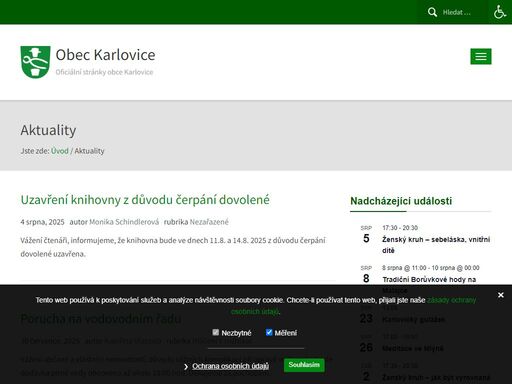Viewport: 512px width, 384px height.
Task: Click the arrow before Ochrana osobních údajů
Action: [x=186, y=367]
